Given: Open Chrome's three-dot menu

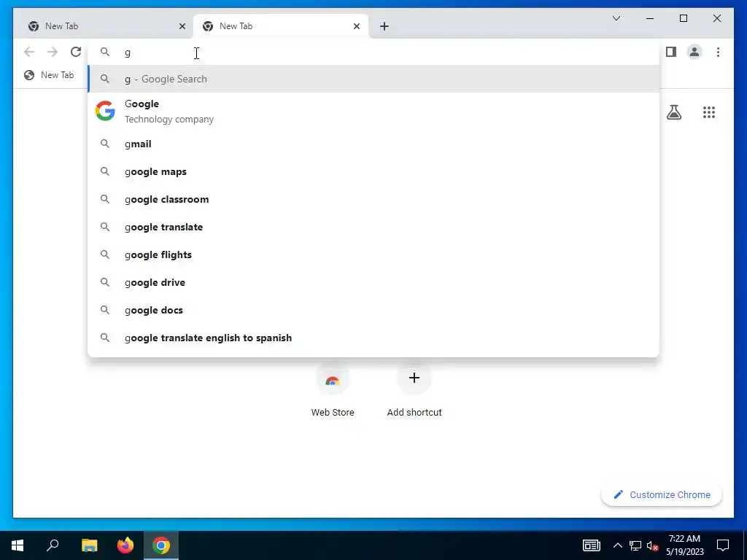Looking at the screenshot, I should [x=718, y=52].
